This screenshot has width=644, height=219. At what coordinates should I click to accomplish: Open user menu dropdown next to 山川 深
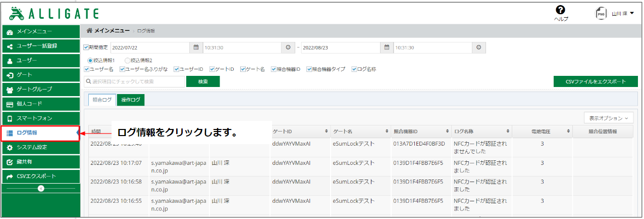click(632, 13)
